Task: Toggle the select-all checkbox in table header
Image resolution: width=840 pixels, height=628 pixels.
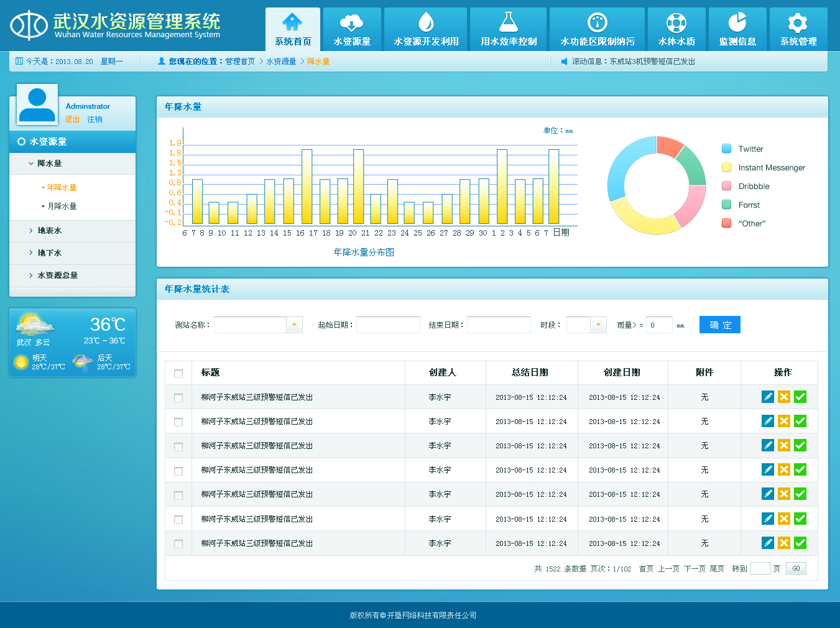Action: click(178, 374)
